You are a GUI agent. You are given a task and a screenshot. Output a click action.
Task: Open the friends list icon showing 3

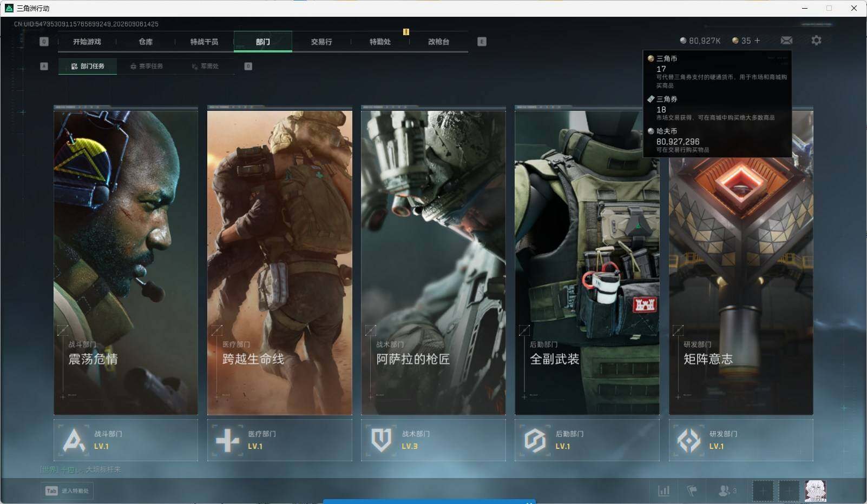tap(727, 490)
